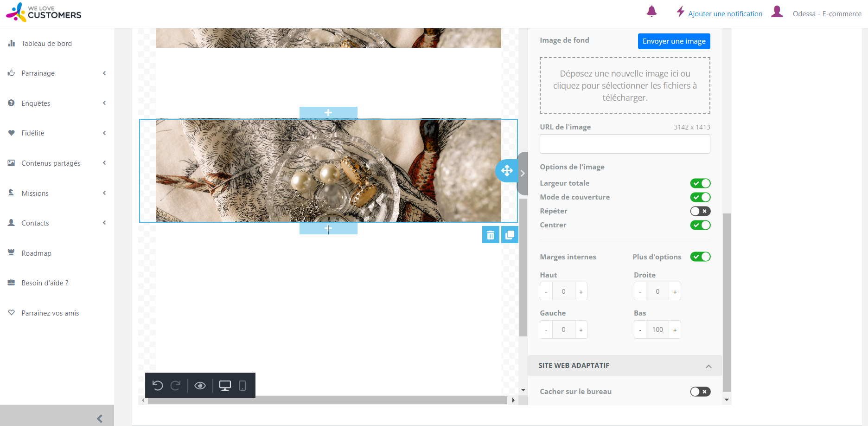Click the move handle on the image block

click(x=506, y=171)
